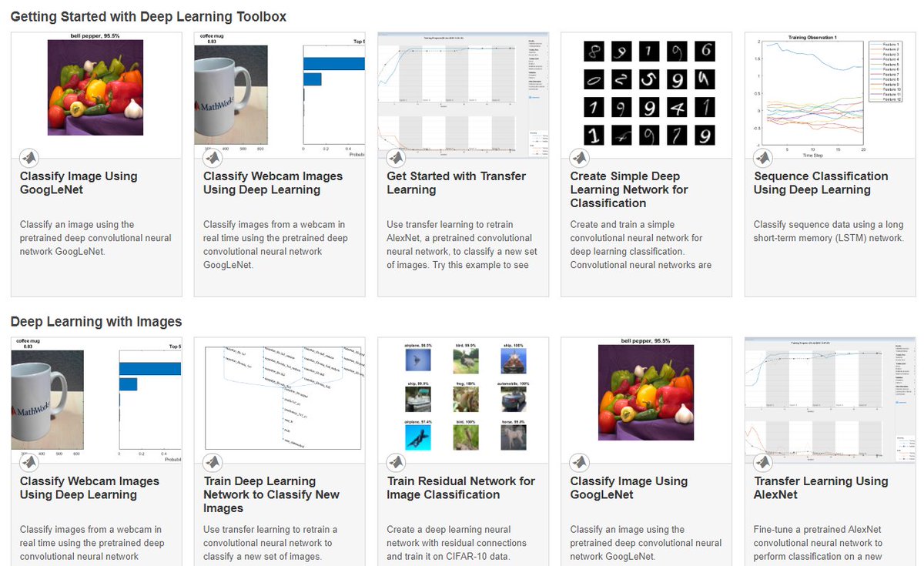Click 'Classify sequence data using a long short-term memory' text
Viewport: 924px width, 566px height.
(x=829, y=232)
